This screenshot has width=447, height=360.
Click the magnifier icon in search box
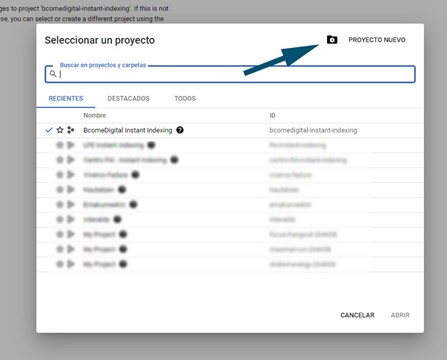tap(53, 74)
